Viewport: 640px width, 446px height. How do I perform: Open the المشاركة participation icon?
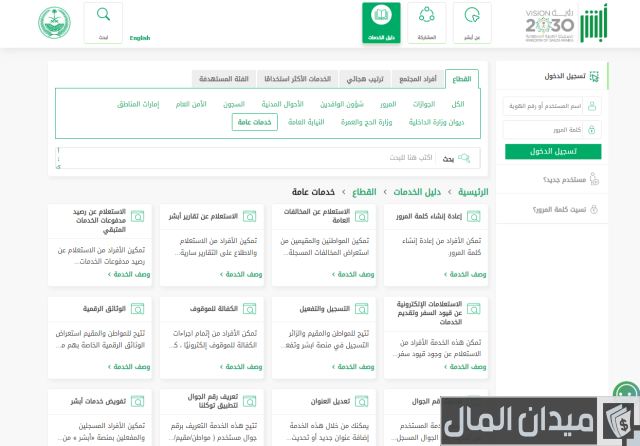click(x=427, y=23)
